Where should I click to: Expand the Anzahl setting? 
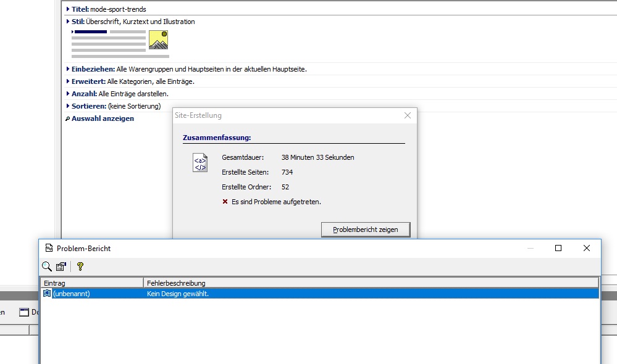point(68,94)
